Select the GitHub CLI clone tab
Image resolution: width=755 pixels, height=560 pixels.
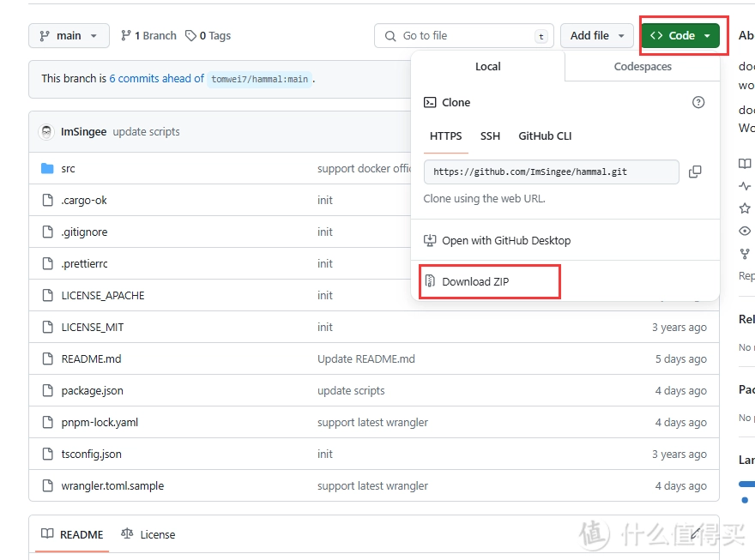click(x=545, y=136)
